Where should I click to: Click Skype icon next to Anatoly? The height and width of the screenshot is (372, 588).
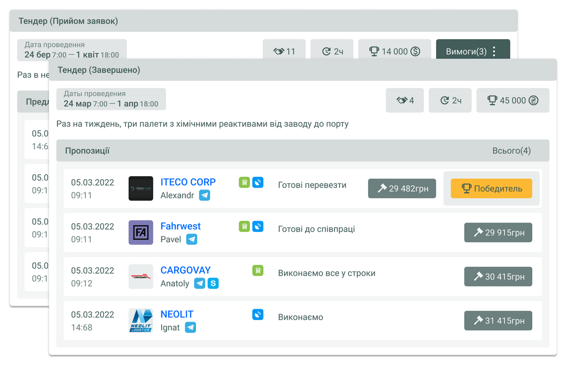tap(213, 283)
